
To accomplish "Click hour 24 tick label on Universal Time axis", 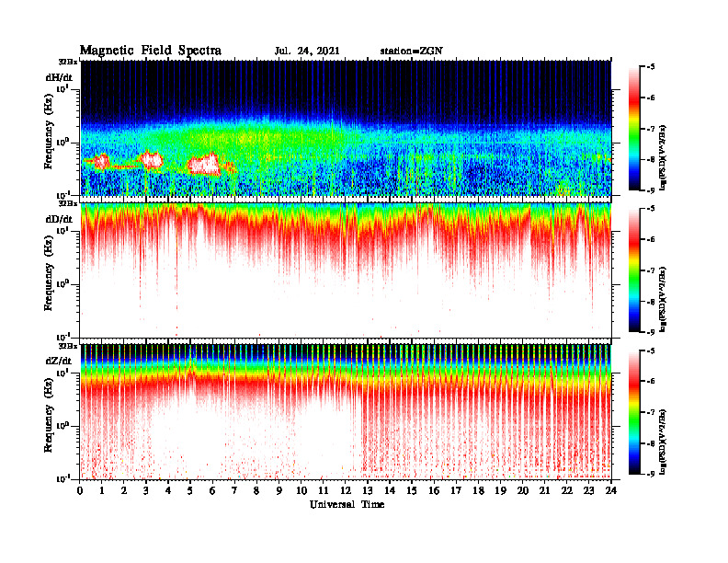I will [611, 491].
